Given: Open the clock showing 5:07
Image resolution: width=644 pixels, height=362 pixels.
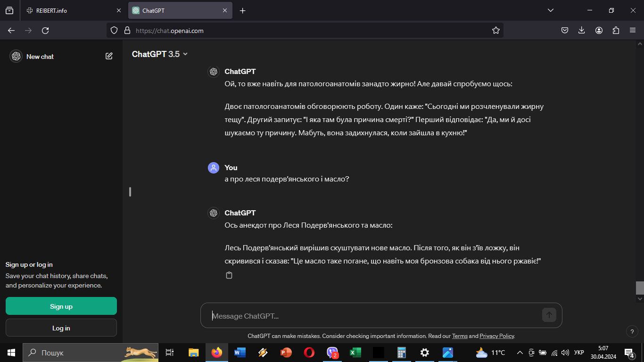Looking at the screenshot, I should (603, 353).
